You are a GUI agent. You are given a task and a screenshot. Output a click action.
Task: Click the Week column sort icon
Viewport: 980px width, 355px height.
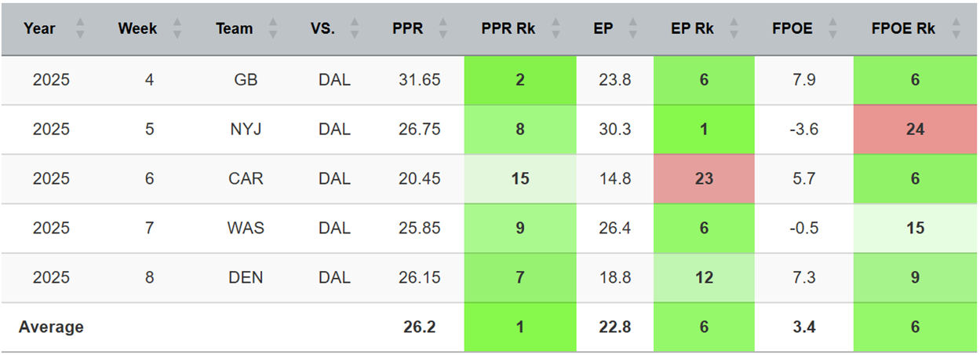point(177,29)
